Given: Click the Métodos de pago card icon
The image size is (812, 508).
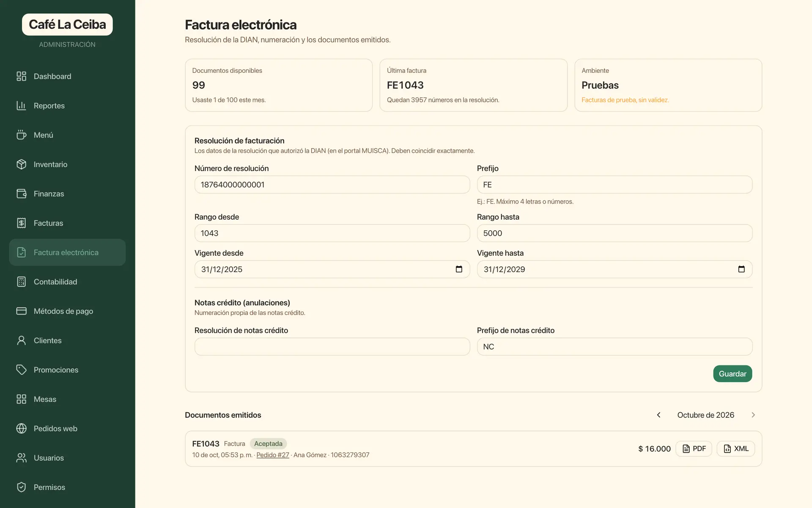Looking at the screenshot, I should [x=21, y=311].
